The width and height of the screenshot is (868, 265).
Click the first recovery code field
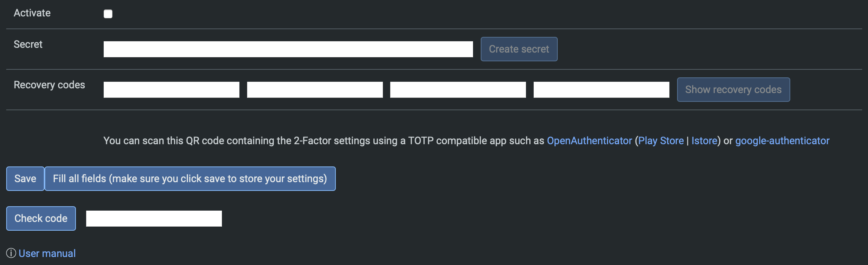pos(171,90)
